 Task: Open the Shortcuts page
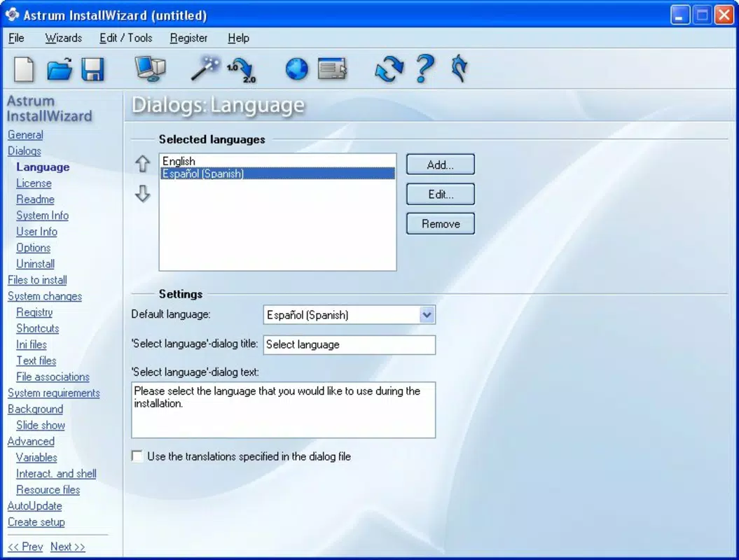click(x=38, y=328)
